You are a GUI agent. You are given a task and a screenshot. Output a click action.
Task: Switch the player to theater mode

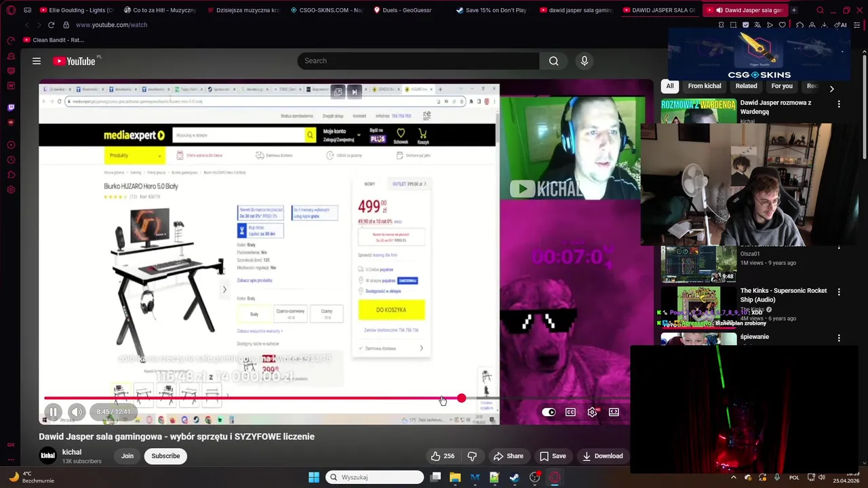coord(614,412)
